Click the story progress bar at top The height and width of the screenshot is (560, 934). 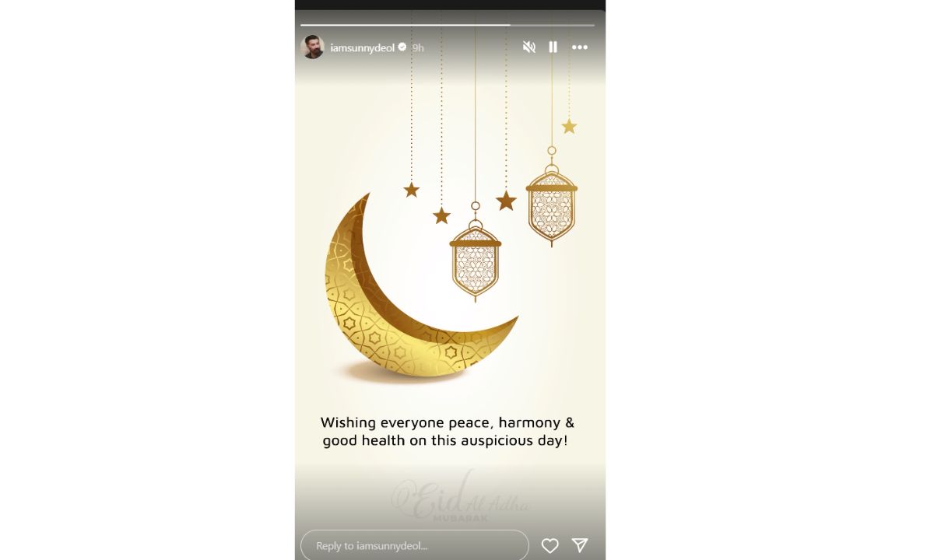pos(448,25)
